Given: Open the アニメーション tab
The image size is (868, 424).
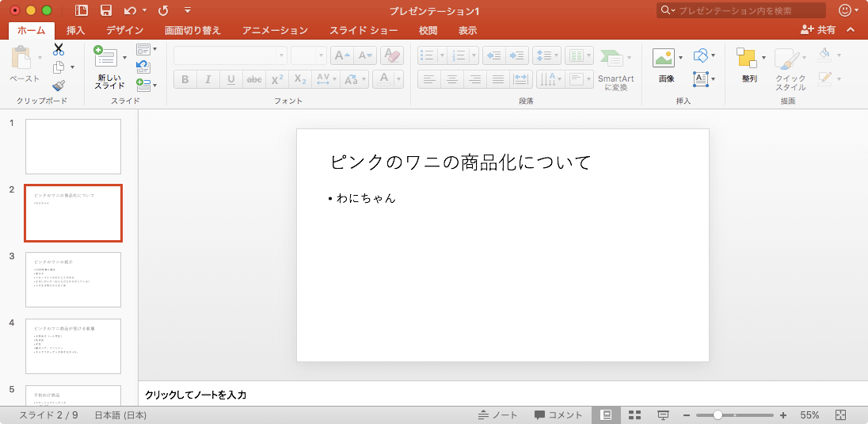Looking at the screenshot, I should click(x=275, y=31).
